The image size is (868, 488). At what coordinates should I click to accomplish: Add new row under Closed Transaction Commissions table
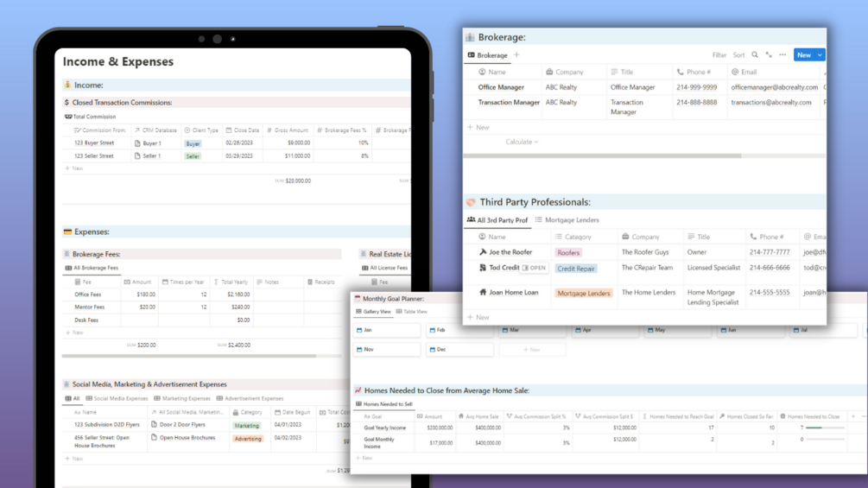point(74,168)
